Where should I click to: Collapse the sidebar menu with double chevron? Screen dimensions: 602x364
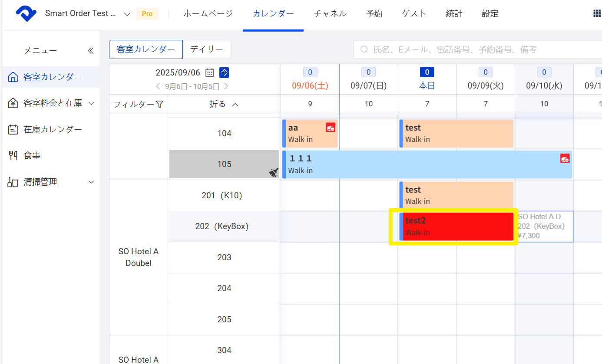tap(90, 51)
